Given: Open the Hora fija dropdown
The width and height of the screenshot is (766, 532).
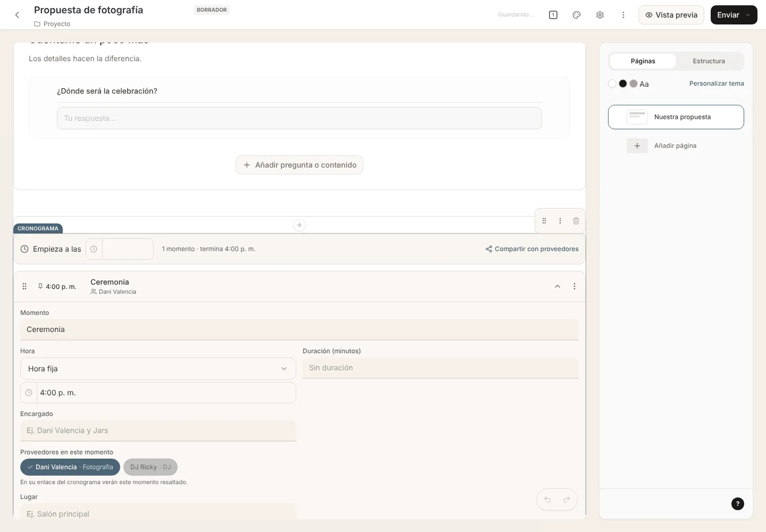Looking at the screenshot, I should pyautogui.click(x=158, y=369).
